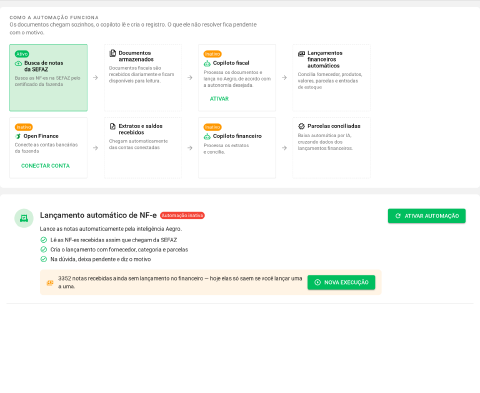Click the text 'Lê as NF-es recebidas assim que chegam'

point(114,240)
